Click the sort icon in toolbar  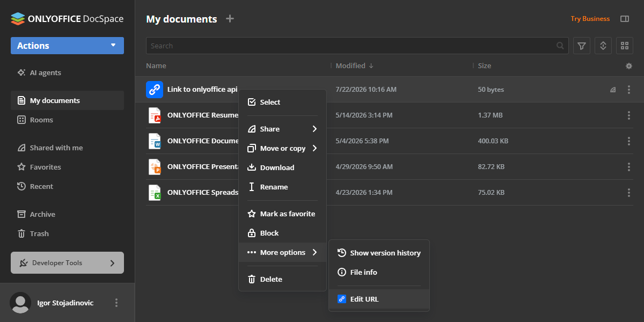point(603,46)
